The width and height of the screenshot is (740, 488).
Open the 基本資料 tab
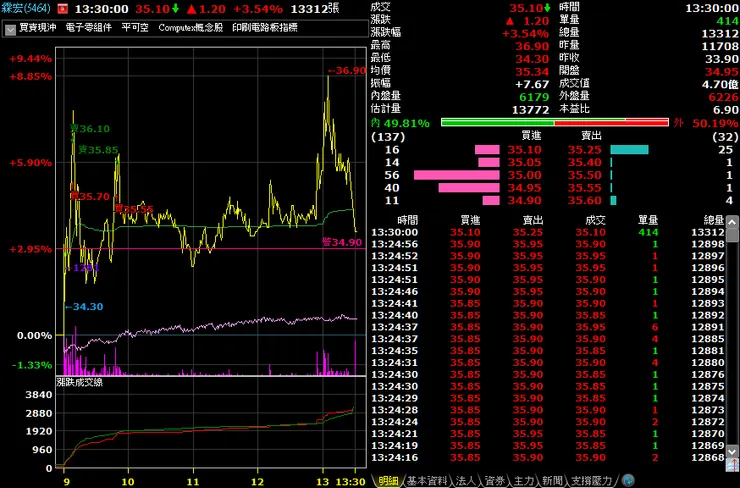[x=427, y=481]
